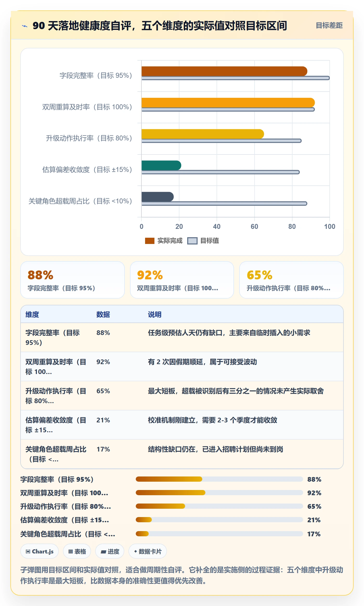364x606 pixels.
Task: Click the note 任务级预估人天仍有缺口
Action: point(229,333)
